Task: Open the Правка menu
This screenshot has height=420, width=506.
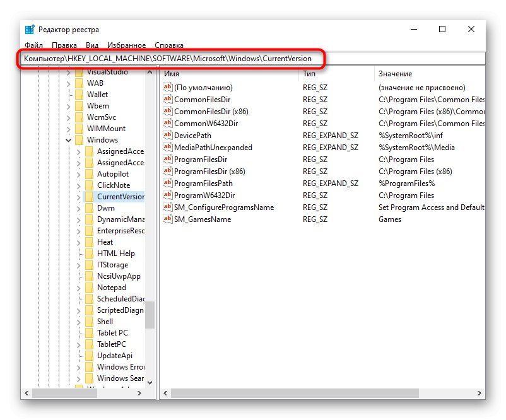Action: [x=64, y=45]
